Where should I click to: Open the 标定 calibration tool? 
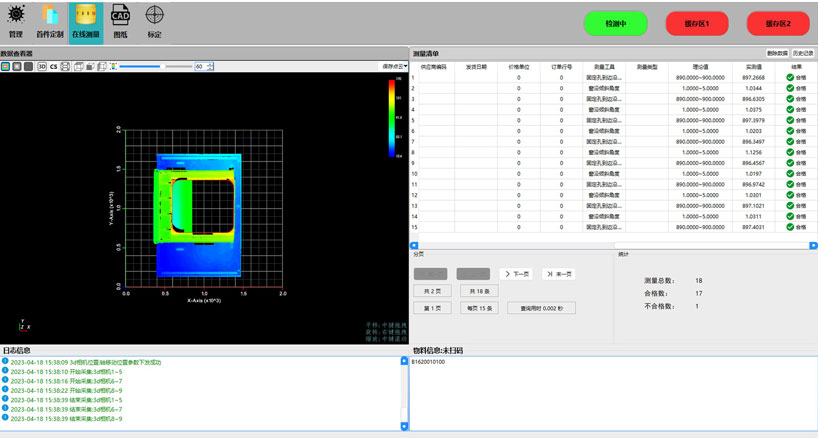[x=154, y=20]
